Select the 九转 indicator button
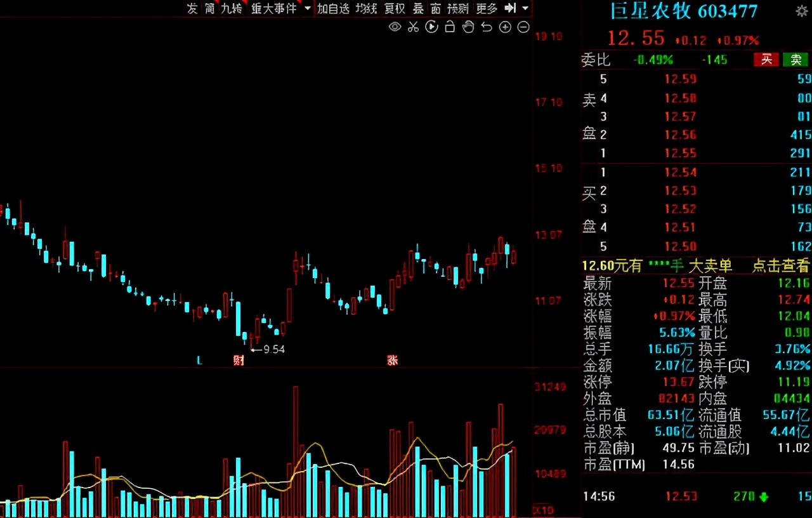This screenshot has width=812, height=518. 232,8
